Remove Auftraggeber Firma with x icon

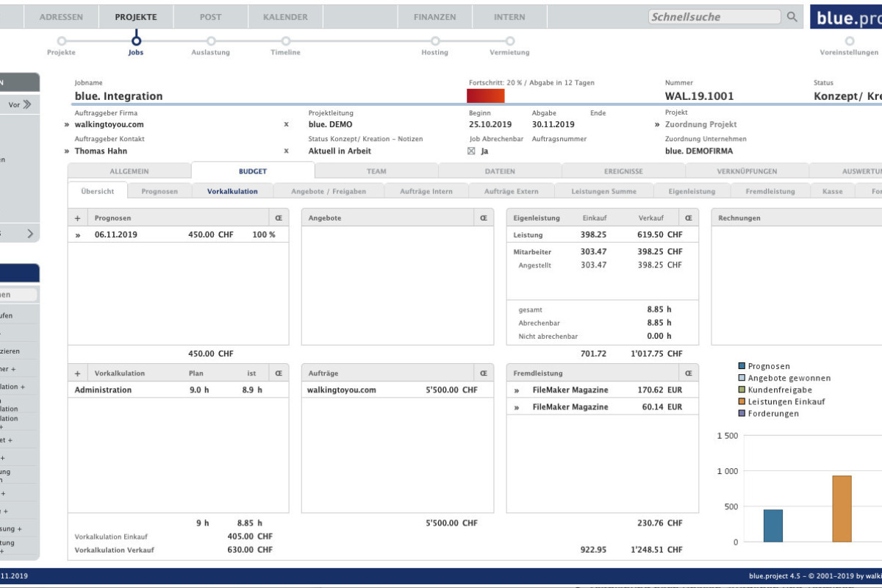coord(287,125)
